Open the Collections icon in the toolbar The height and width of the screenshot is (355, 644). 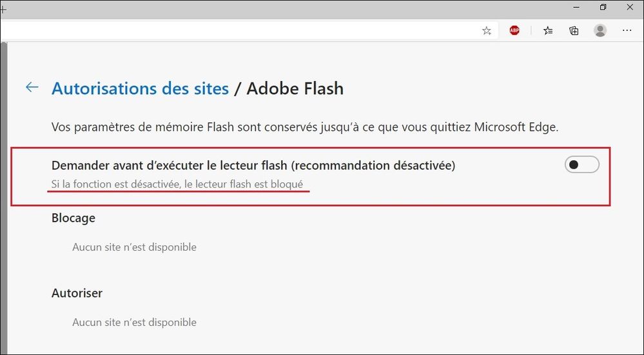point(574,30)
